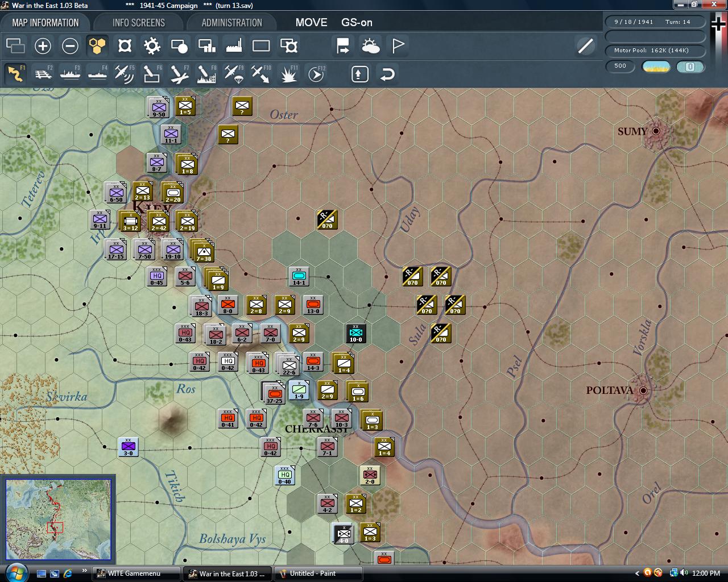
Task: Toggle the factory display icon
Action: pos(234,46)
